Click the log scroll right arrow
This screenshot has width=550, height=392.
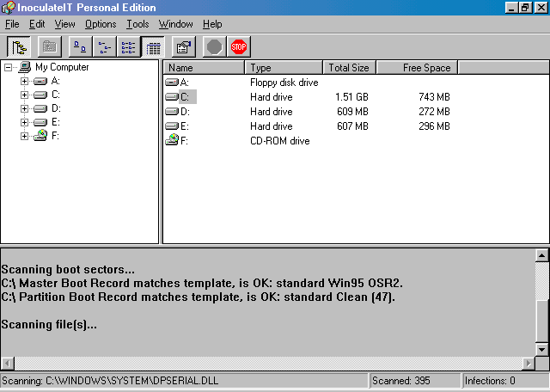tap(529, 363)
